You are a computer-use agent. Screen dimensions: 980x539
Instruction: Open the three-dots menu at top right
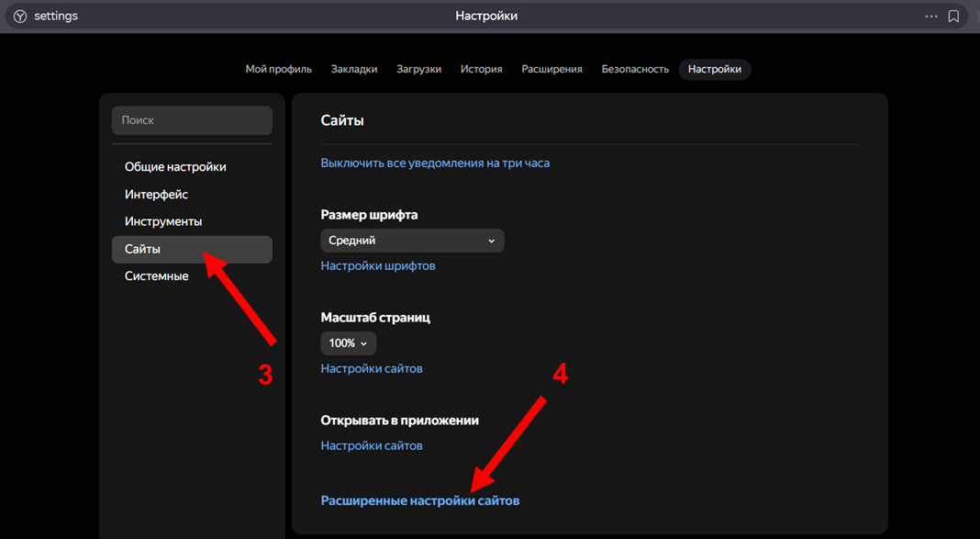(931, 17)
